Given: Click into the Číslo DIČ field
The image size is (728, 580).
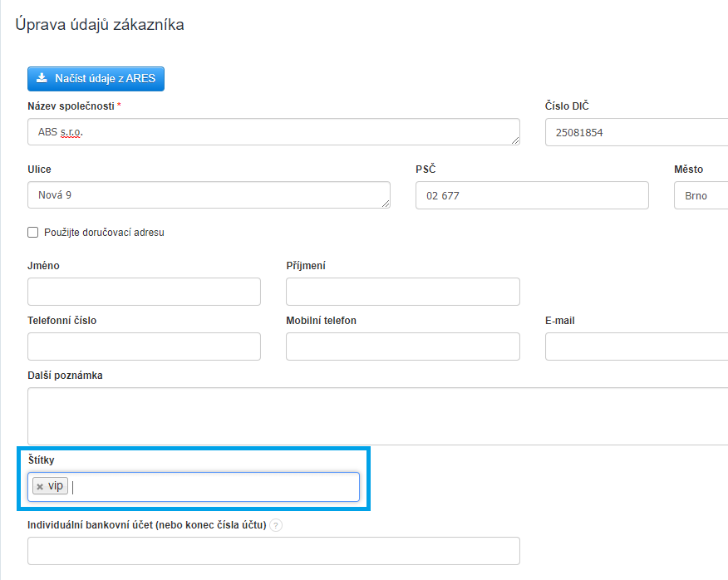Looking at the screenshot, I should (x=636, y=132).
